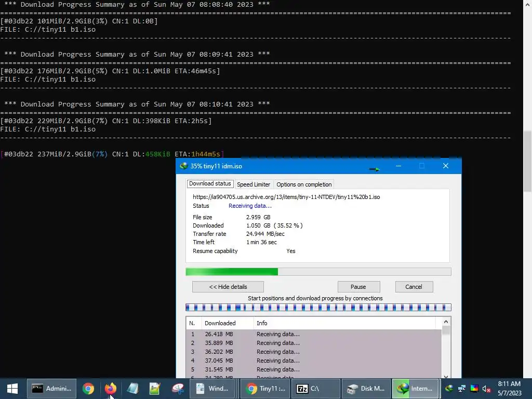Image resolution: width=532 pixels, height=399 pixels.
Task: Click the N. column header
Action: point(194,323)
